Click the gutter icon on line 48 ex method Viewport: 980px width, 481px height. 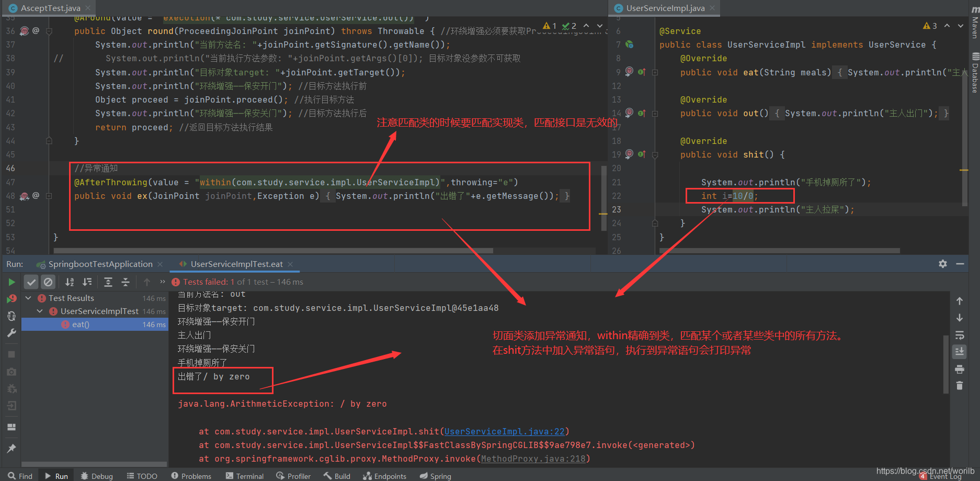coord(24,196)
